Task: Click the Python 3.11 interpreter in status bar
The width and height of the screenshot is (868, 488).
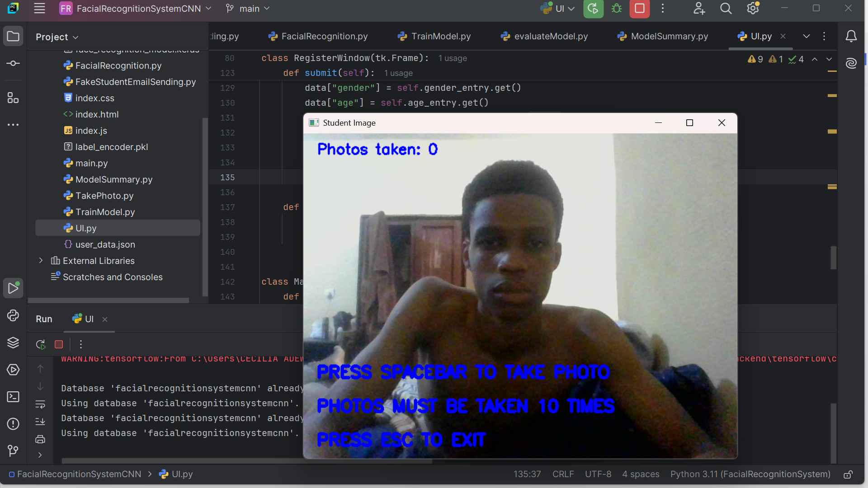Action: tap(750, 474)
